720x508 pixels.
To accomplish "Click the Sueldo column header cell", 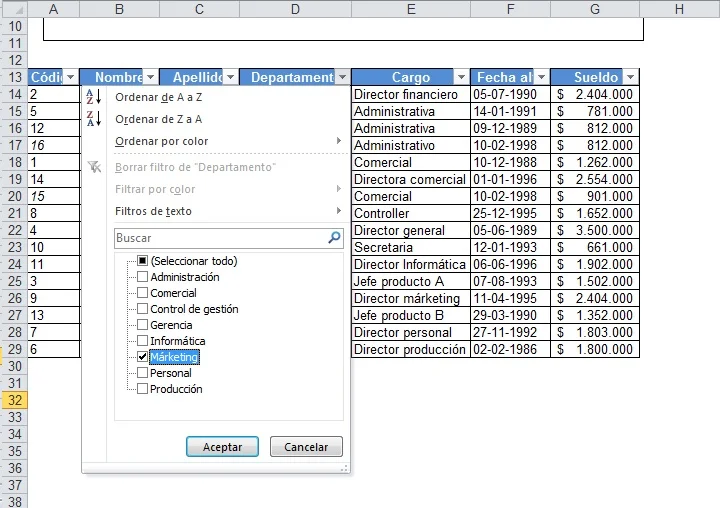I will (595, 77).
